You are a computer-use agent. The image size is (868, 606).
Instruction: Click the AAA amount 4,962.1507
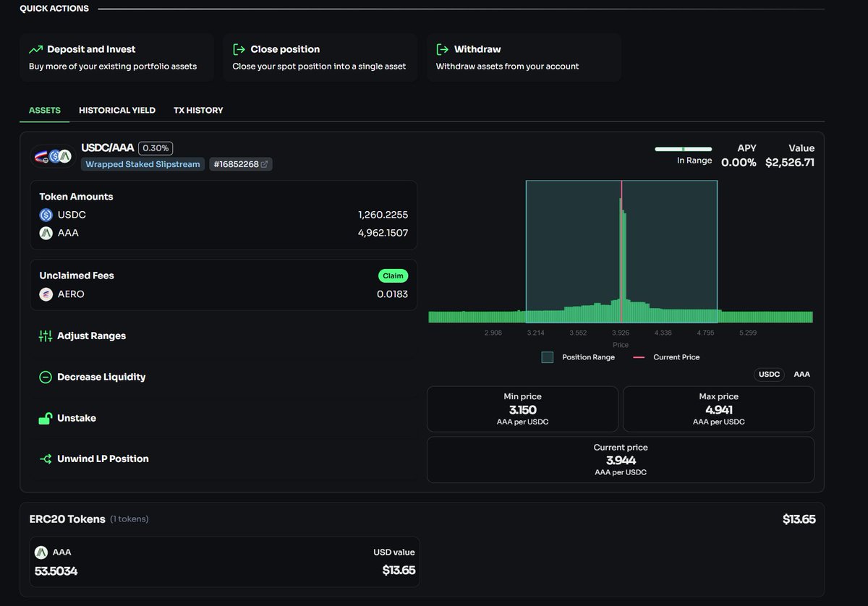(x=383, y=233)
